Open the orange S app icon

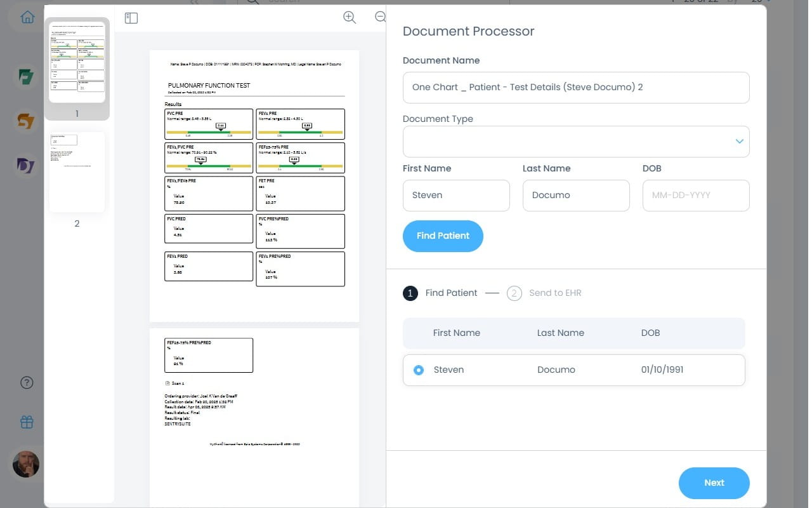(x=26, y=121)
